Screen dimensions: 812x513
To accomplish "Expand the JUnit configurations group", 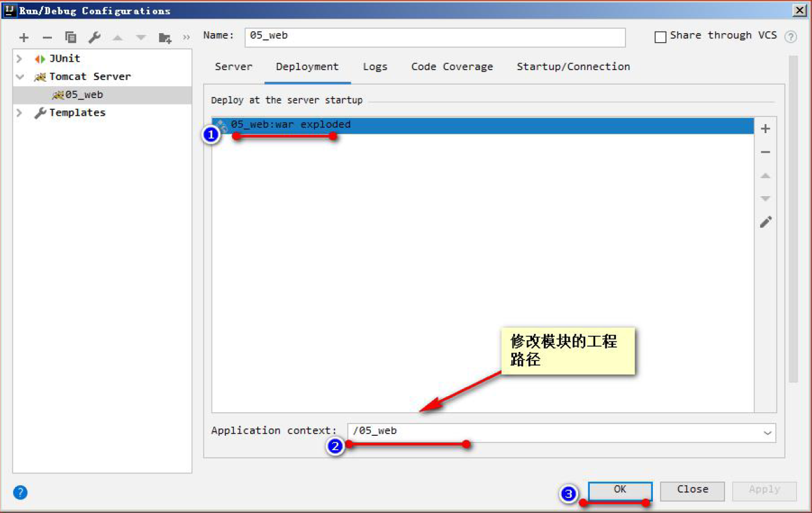I will 18,58.
